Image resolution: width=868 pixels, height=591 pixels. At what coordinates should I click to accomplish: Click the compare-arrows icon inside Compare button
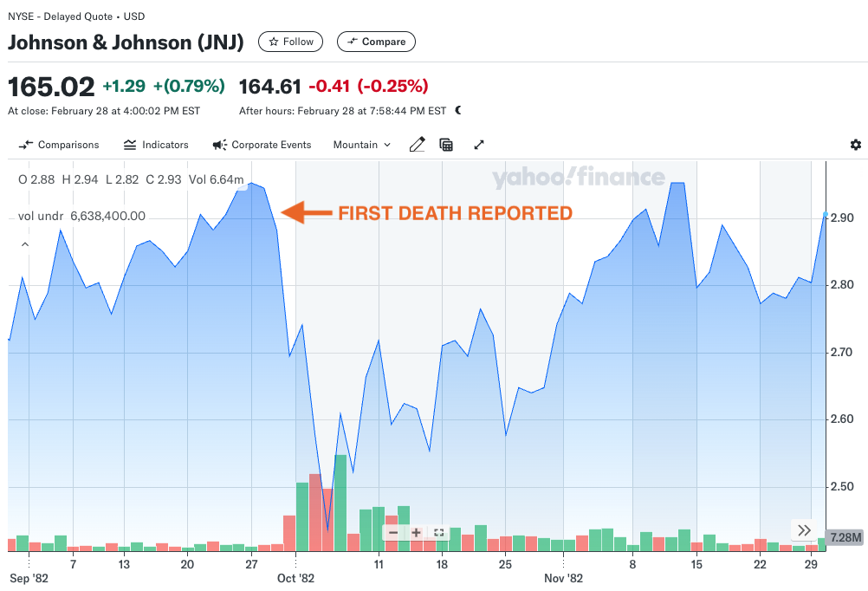[350, 42]
